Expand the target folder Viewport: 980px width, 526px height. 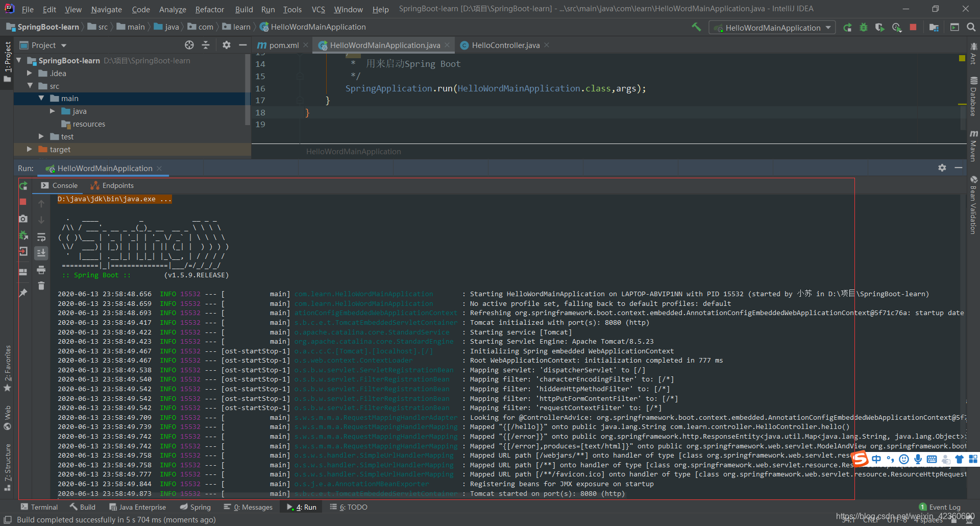[x=30, y=149]
